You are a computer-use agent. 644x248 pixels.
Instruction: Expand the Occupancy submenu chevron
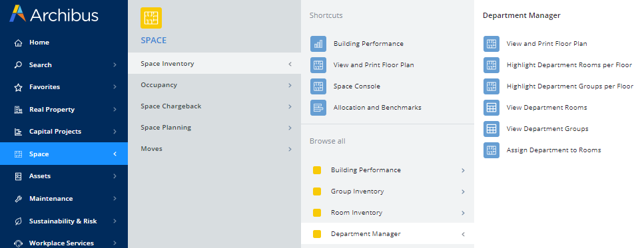coord(290,85)
